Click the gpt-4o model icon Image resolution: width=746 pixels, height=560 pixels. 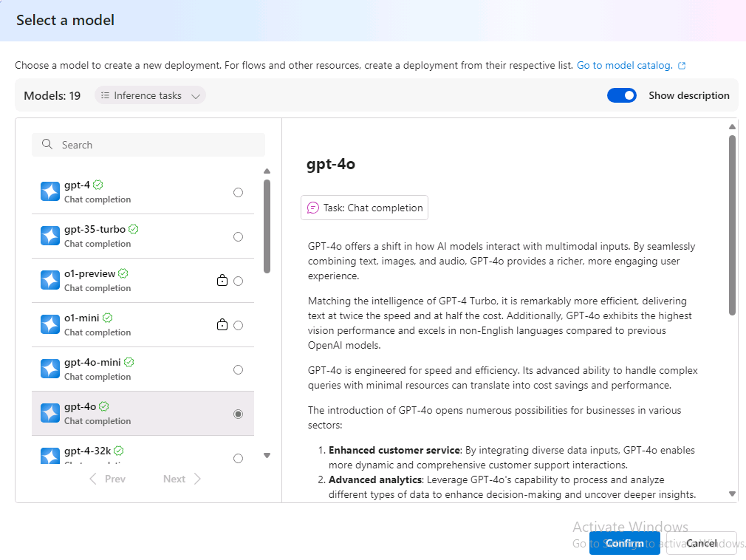click(50, 413)
